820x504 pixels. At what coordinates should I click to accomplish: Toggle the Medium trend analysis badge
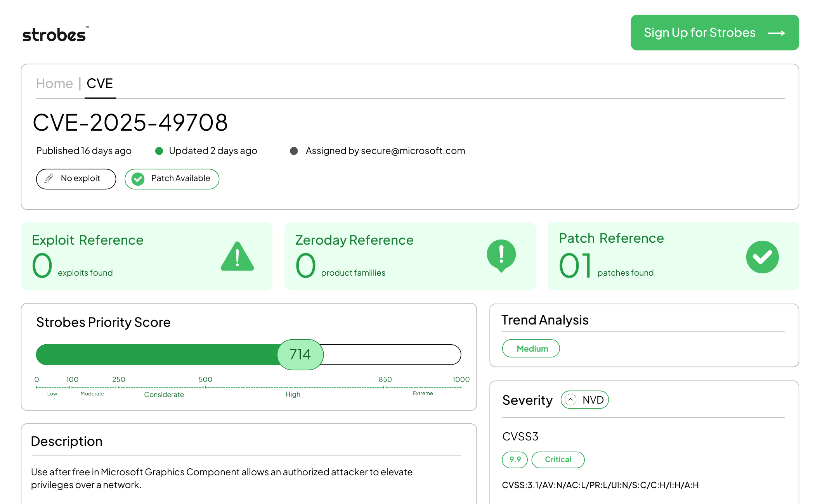531,348
